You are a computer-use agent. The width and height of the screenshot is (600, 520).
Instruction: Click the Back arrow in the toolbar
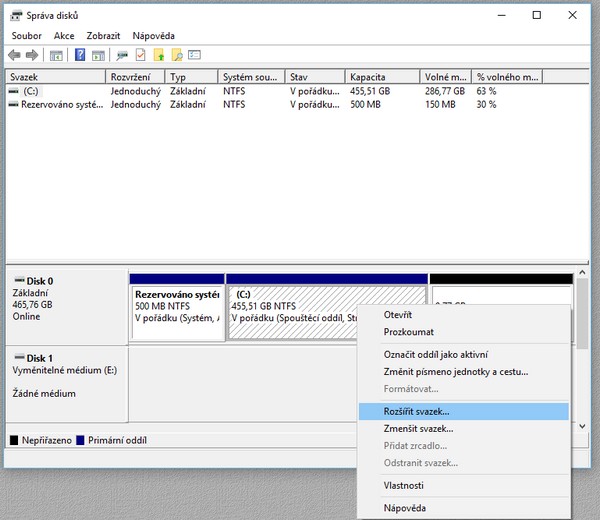[x=14, y=55]
